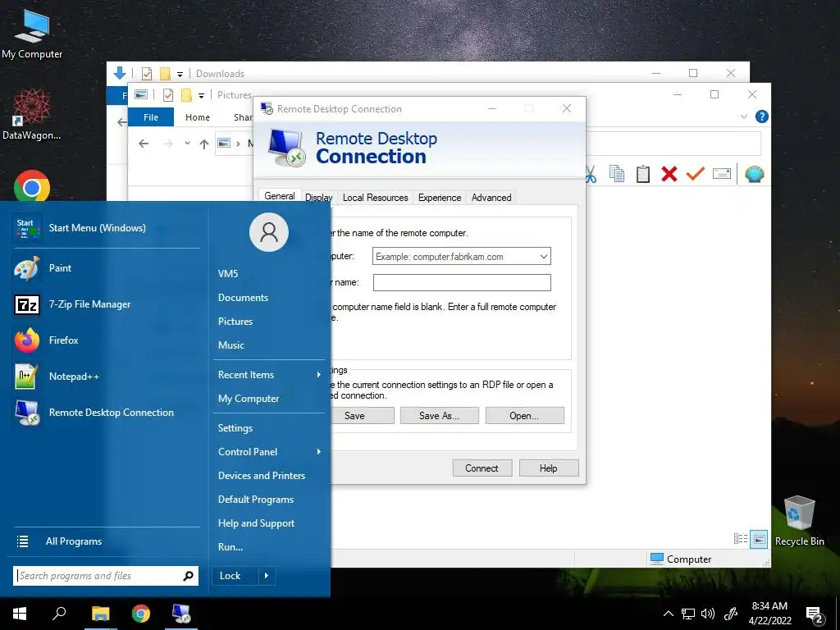The width and height of the screenshot is (840, 630).
Task: Click the search magnifier in start menu
Action: (x=188, y=576)
